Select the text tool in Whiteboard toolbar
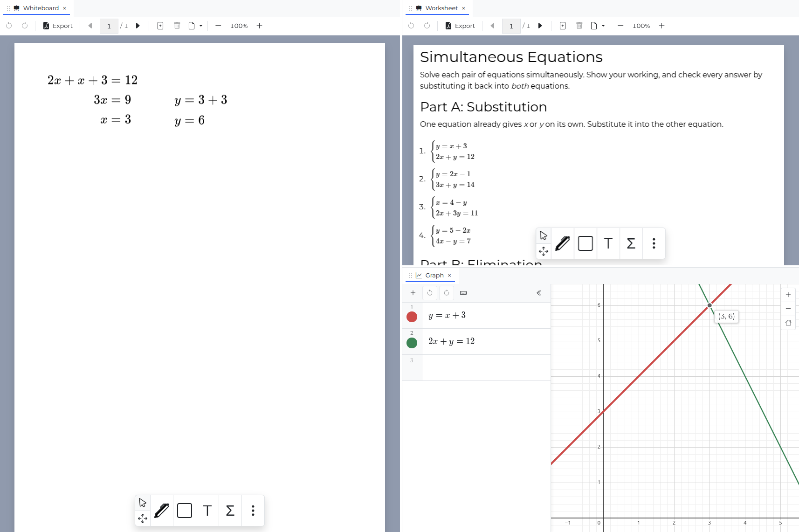Screen dimensions: 799x532 click(207, 511)
